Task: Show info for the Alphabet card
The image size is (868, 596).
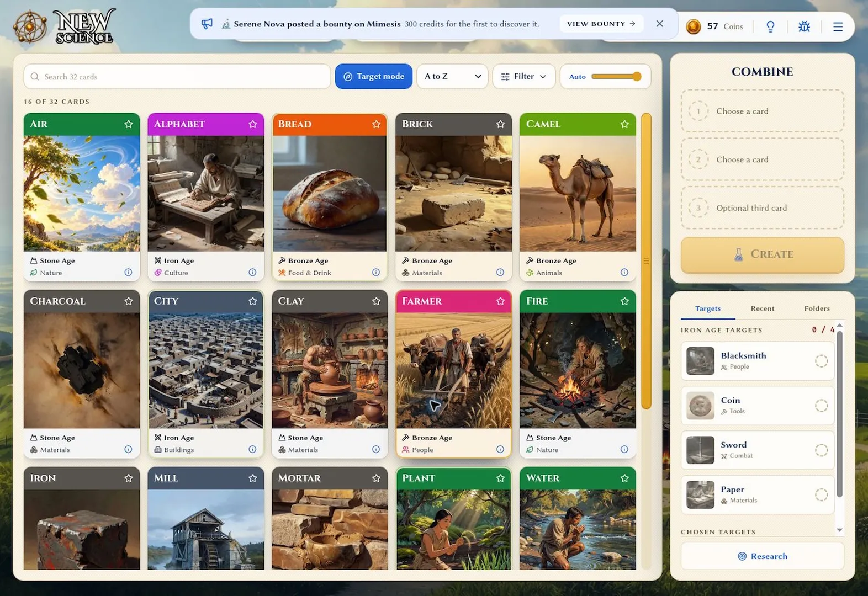Action: (252, 272)
